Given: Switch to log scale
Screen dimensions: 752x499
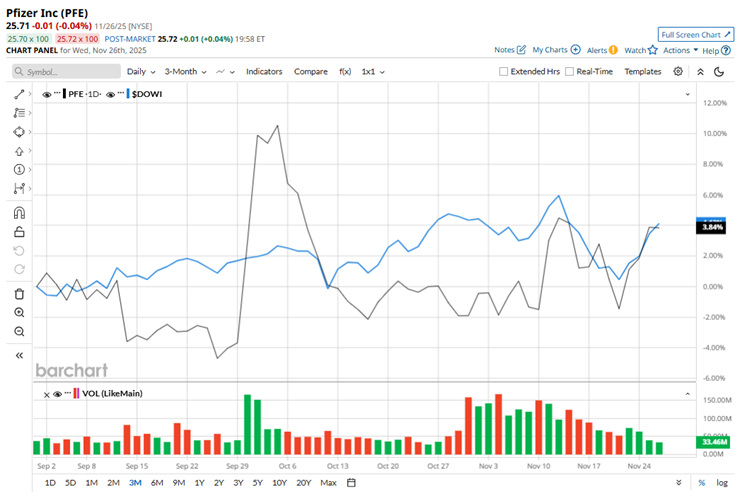Looking at the screenshot, I should 722,483.
